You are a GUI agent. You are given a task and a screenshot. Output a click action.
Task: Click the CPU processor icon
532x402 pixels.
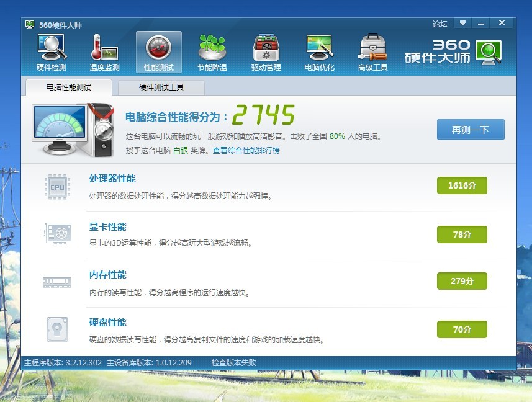(57, 187)
